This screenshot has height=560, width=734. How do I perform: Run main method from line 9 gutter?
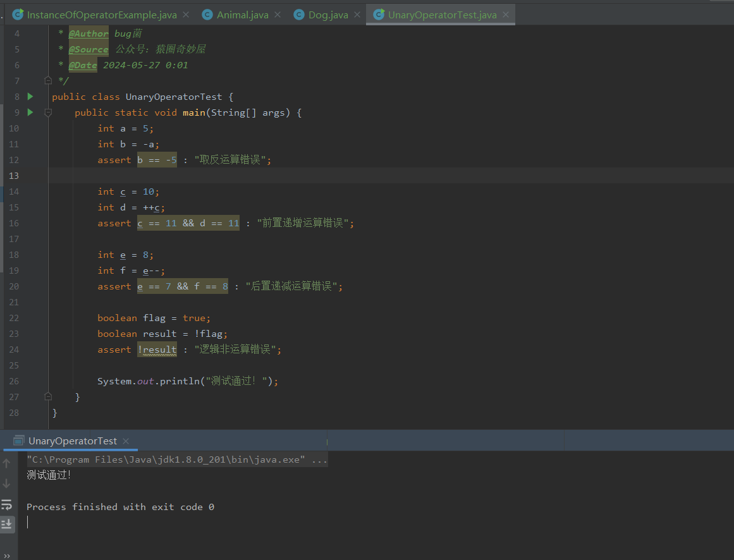click(30, 113)
